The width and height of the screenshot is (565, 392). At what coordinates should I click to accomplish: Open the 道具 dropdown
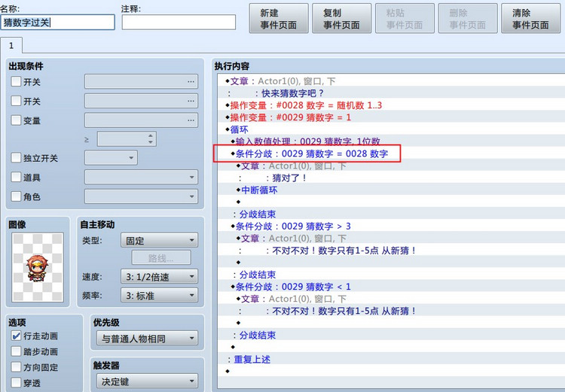142,177
